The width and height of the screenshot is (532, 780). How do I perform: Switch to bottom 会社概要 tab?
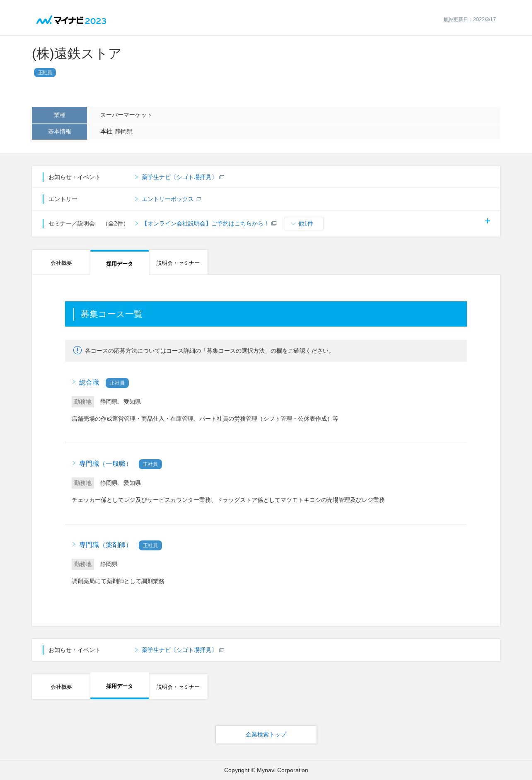coord(61,687)
